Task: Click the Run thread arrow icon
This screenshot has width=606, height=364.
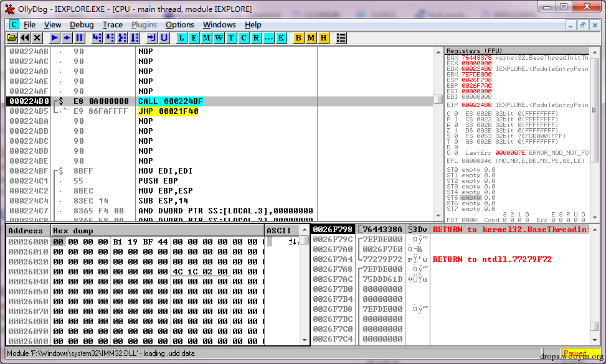Action: pyautogui.click(x=67, y=38)
